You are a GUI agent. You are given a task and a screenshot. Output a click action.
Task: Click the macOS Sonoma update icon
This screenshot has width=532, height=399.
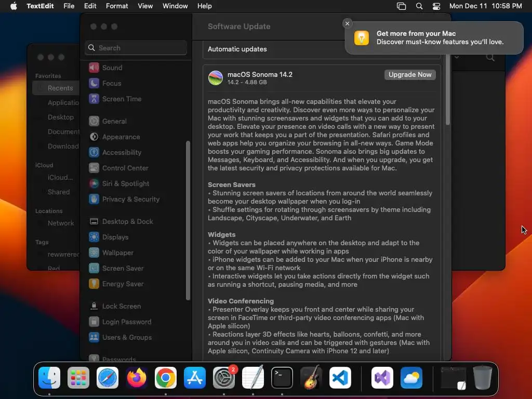pyautogui.click(x=216, y=78)
